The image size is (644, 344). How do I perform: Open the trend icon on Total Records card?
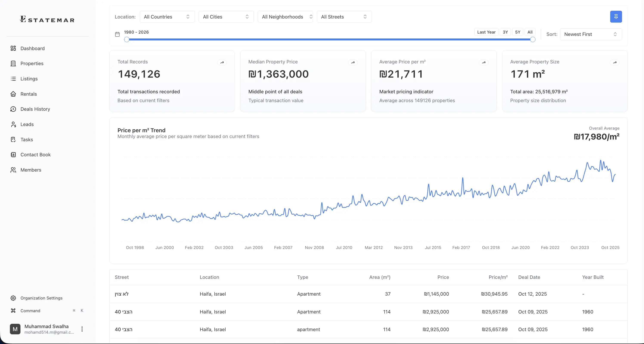click(222, 63)
